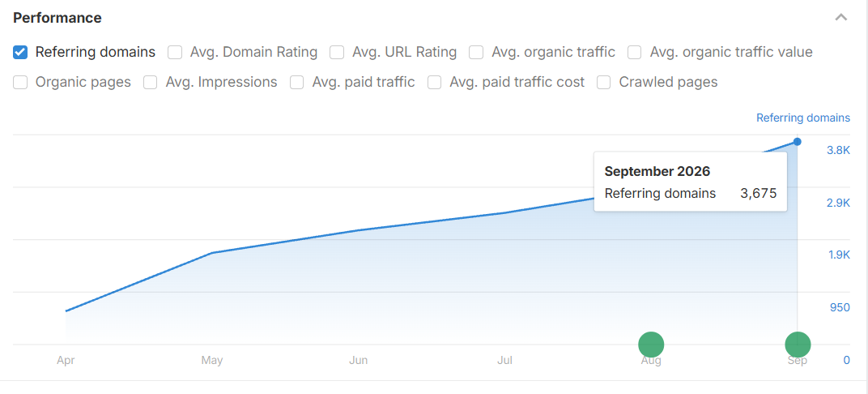Check the Avg. Impressions checkbox
Screen dimensions: 868x394
click(x=151, y=83)
